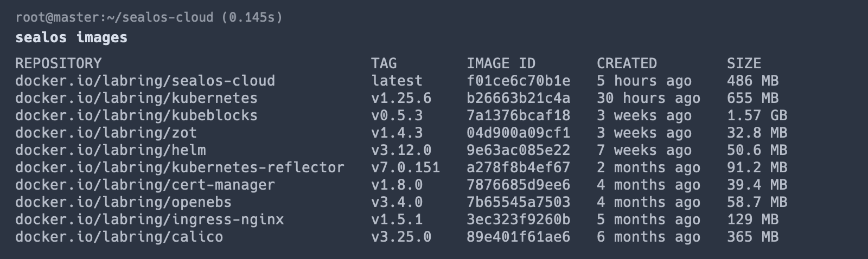Screen dimensions: 868x259
Task: Click the docker.io/labring/kubeblocks repository name
Action: point(136,115)
